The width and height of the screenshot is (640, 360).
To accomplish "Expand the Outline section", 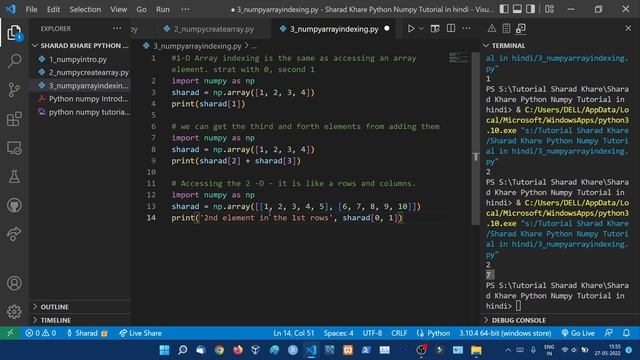I will point(80,307).
